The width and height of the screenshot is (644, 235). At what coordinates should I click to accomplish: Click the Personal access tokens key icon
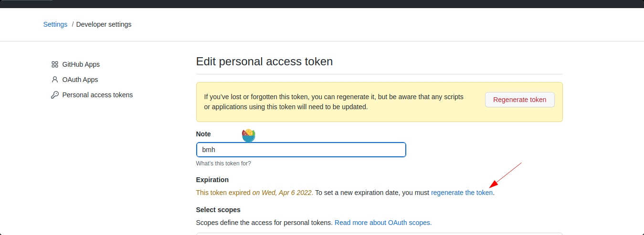(55, 95)
